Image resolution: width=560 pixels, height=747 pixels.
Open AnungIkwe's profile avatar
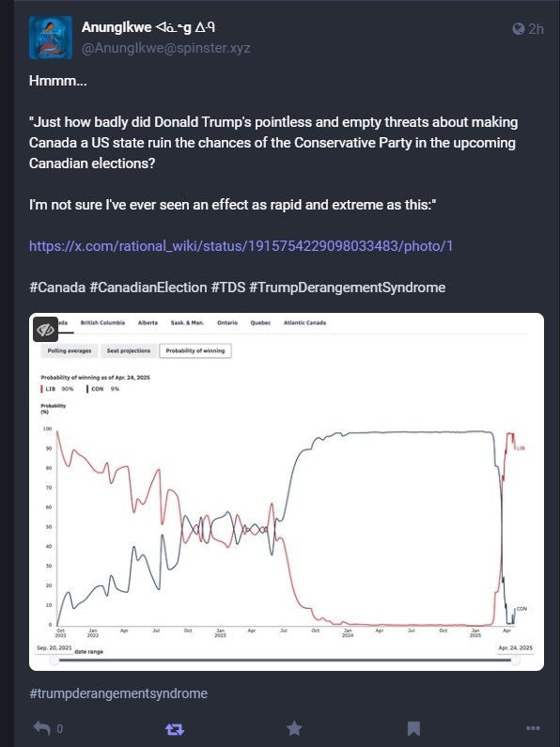pos(51,38)
